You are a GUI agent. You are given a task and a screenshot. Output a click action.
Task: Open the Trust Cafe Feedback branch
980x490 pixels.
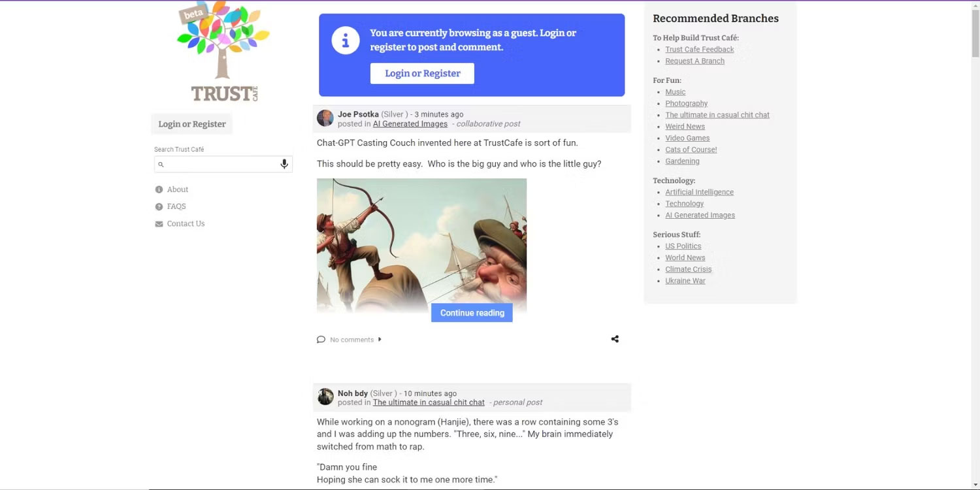coord(700,50)
